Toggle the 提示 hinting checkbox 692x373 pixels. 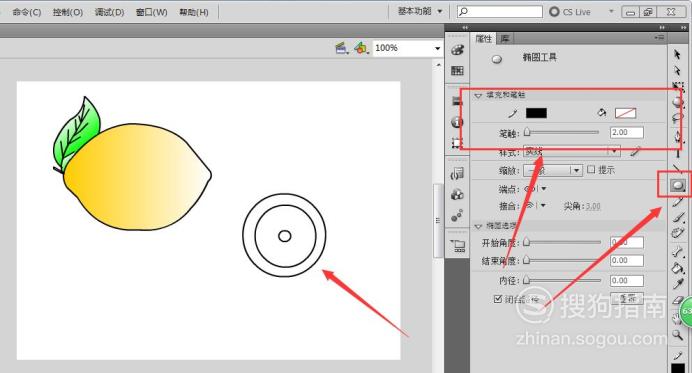(591, 170)
